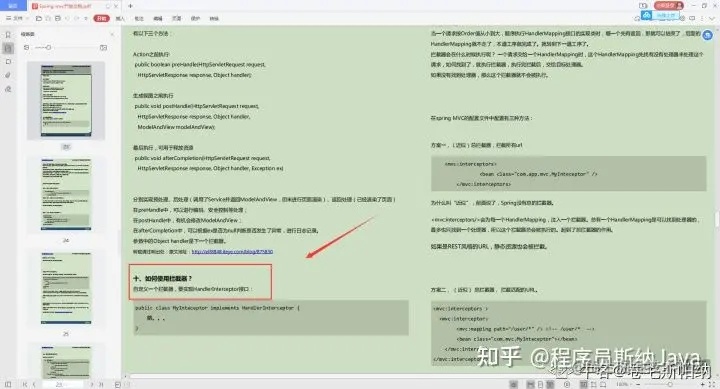Adjust the zoom slider in status bar
The width and height of the screenshot is (720, 389).
(670, 384)
